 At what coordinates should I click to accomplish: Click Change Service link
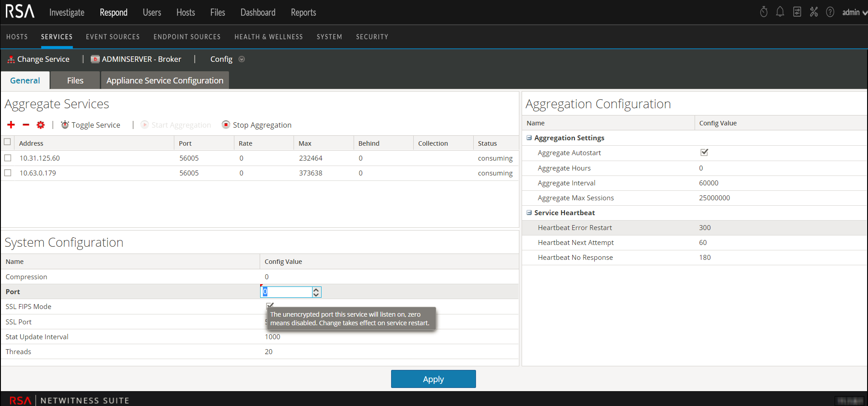(x=39, y=59)
